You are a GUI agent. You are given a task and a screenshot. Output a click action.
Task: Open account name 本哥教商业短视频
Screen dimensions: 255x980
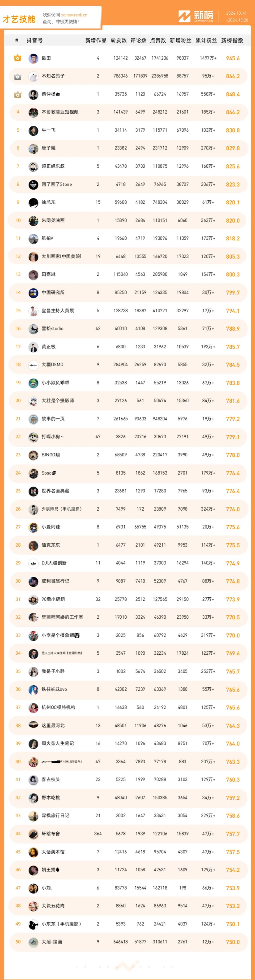coord(60,112)
